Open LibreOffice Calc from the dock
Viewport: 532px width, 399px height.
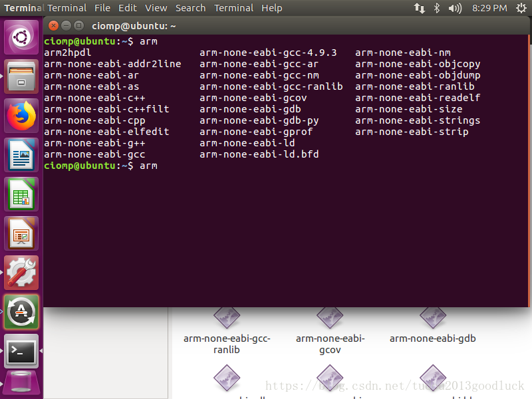[21, 194]
